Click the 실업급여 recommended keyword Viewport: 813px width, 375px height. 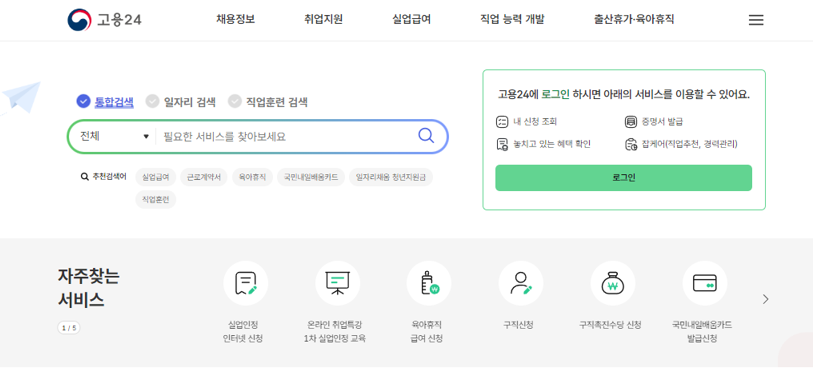point(156,177)
